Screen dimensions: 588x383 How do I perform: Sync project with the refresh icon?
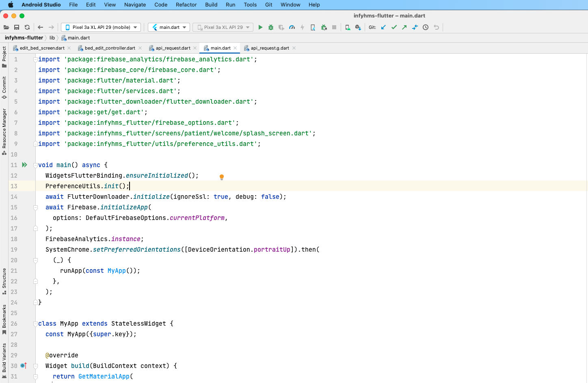[27, 27]
